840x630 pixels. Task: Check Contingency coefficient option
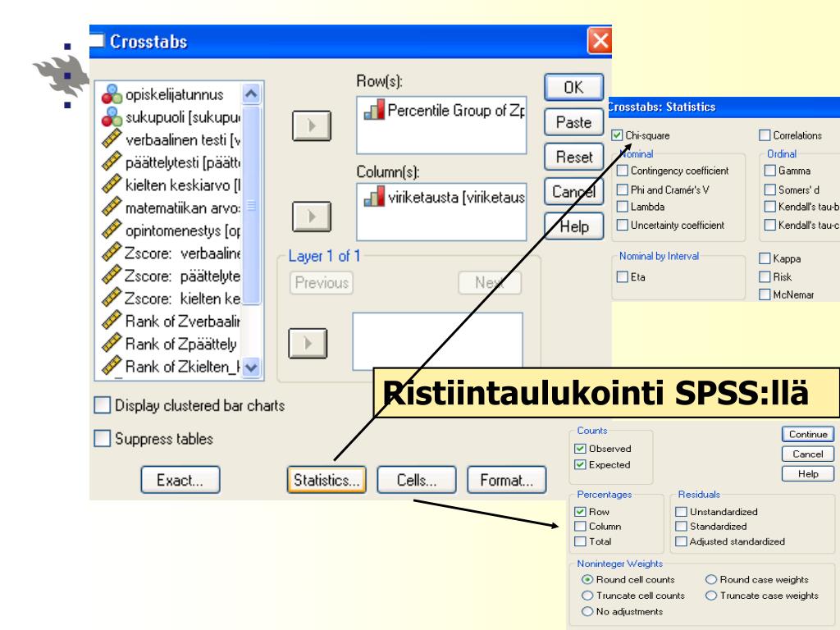point(623,171)
